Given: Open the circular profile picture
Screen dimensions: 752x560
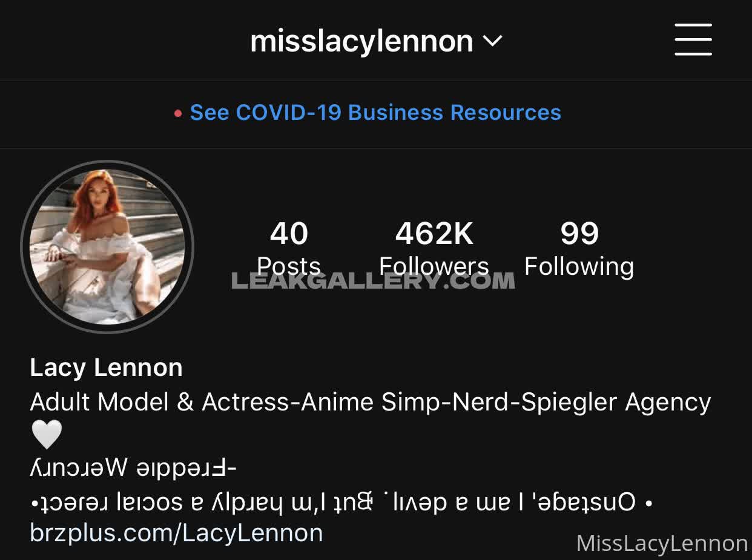Looking at the screenshot, I should click(107, 246).
